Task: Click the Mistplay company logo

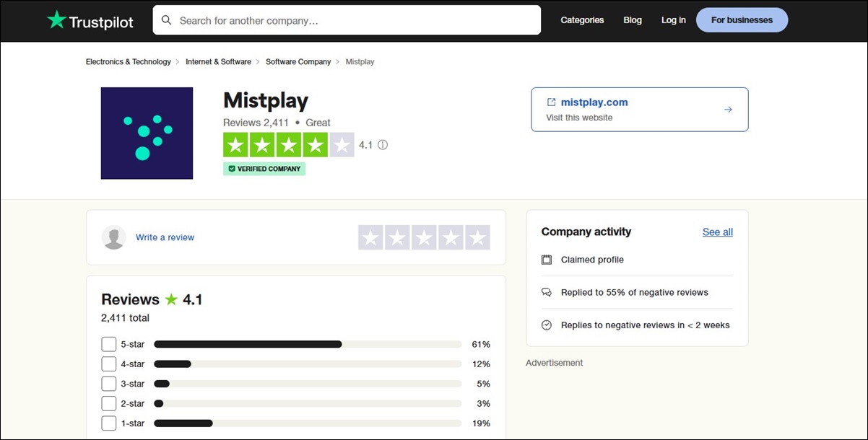Action: click(147, 133)
